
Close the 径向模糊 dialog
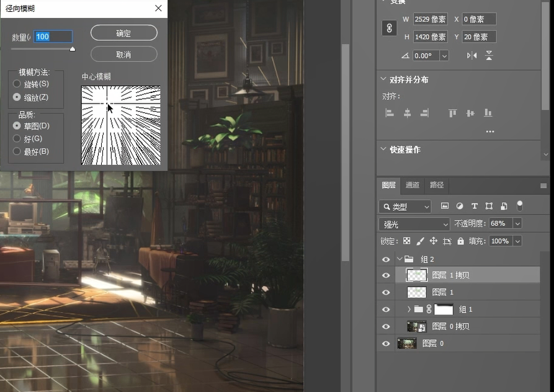(x=158, y=8)
